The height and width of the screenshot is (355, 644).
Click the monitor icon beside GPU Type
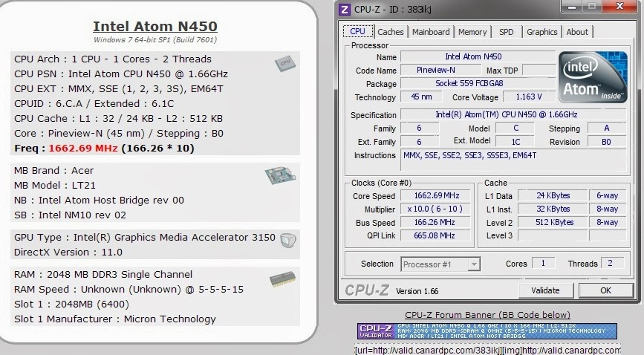click(x=288, y=240)
